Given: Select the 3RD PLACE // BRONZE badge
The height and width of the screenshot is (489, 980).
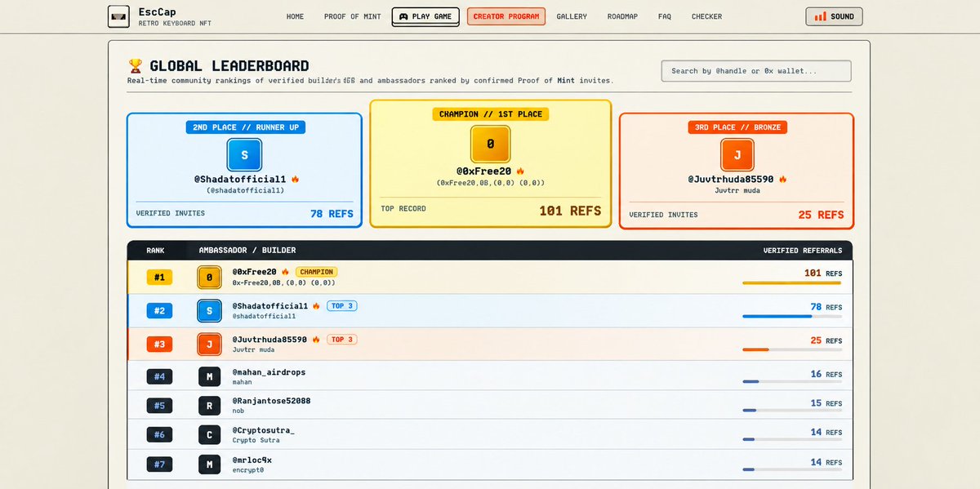Looking at the screenshot, I should click(737, 127).
